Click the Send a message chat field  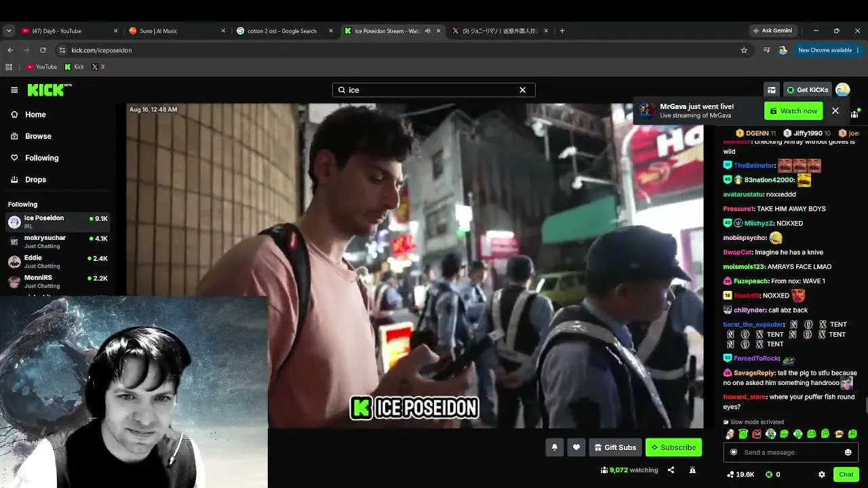(791, 452)
